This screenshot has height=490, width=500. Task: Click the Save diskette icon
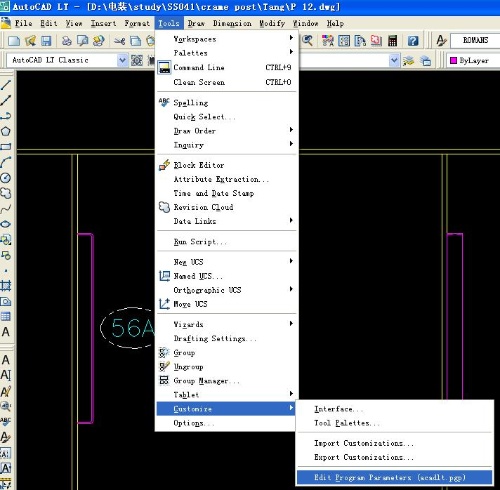pyautogui.click(x=46, y=41)
